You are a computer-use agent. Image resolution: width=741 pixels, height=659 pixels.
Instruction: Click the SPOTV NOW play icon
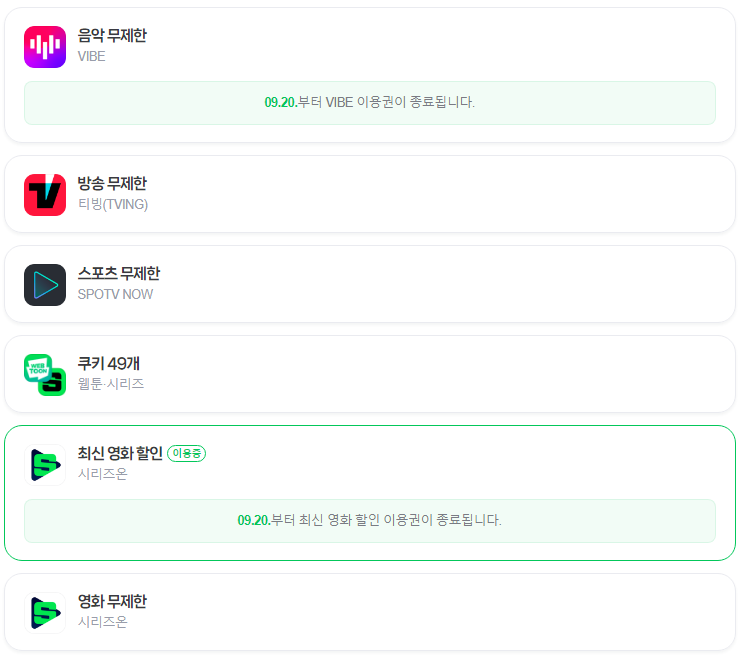(x=45, y=285)
